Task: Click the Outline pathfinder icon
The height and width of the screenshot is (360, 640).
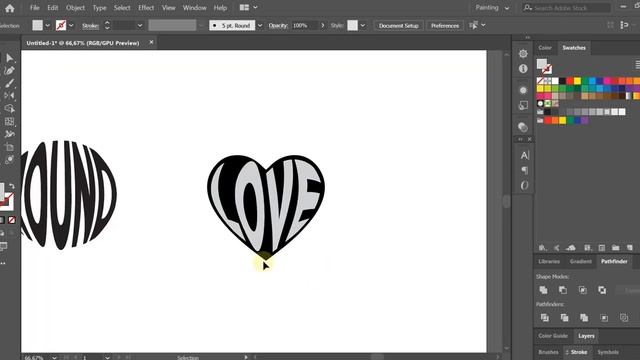Action: click(624, 318)
